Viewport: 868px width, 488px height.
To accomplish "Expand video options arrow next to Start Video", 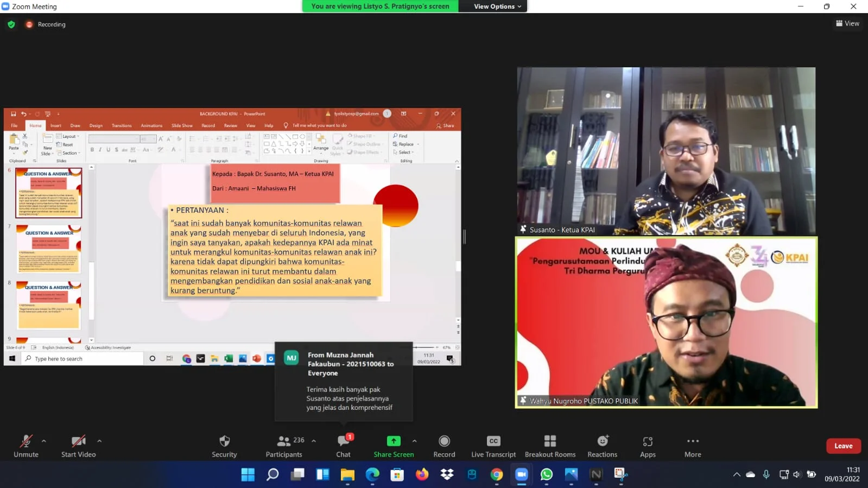I will point(99,441).
